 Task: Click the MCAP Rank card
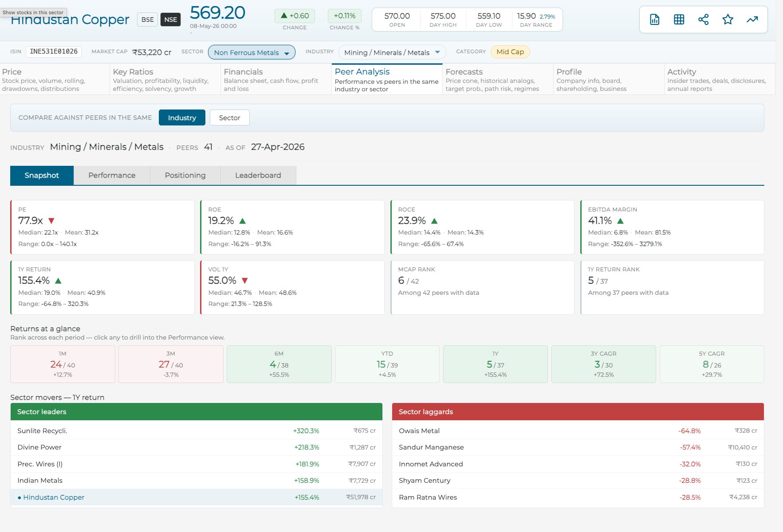(x=482, y=287)
